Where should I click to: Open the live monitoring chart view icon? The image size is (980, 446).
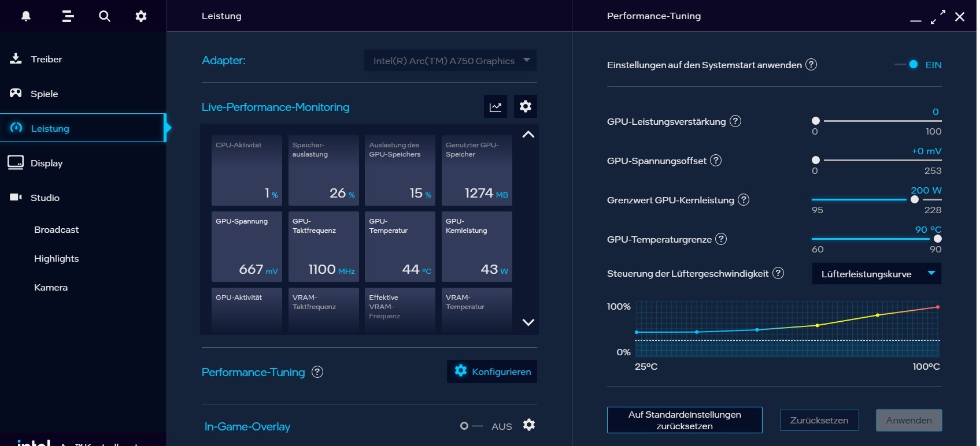[495, 107]
